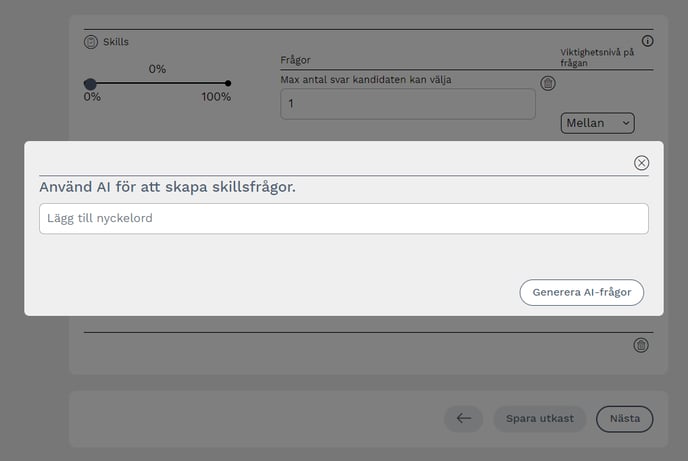Close the AI skills questions dialog
Screen dimensions: 688x461
[641, 163]
